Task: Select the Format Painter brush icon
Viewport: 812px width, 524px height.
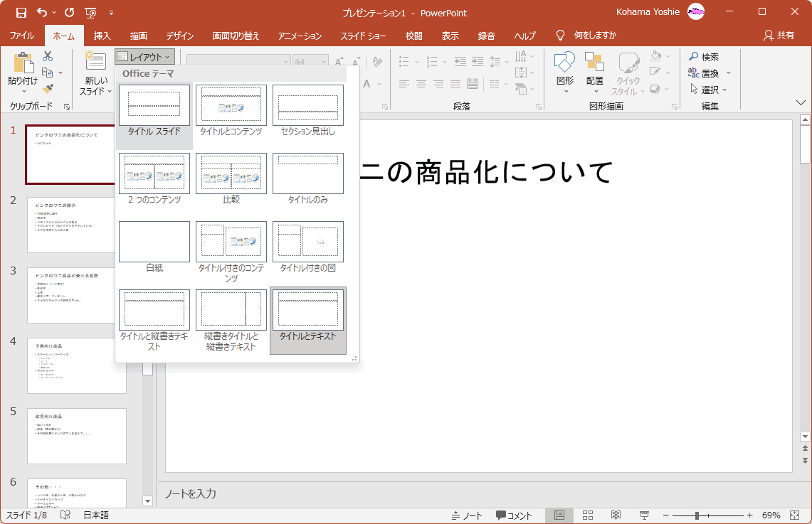Action: 48,89
